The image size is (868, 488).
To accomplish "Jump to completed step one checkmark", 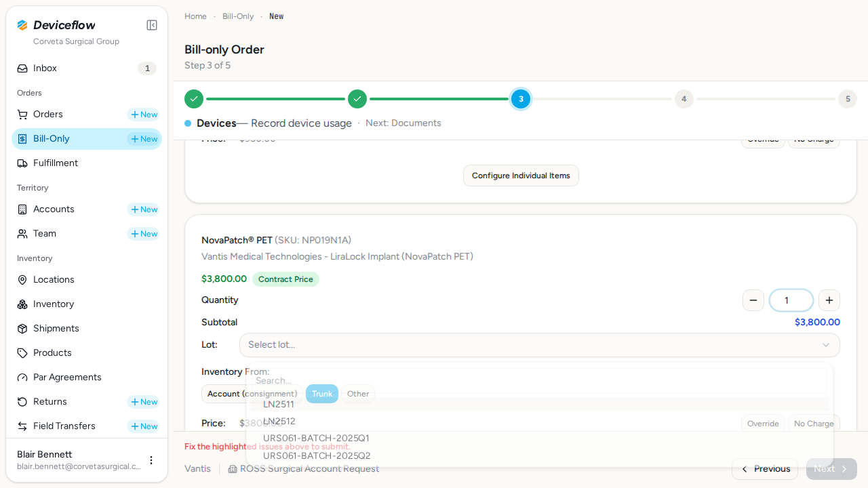I will click(194, 99).
